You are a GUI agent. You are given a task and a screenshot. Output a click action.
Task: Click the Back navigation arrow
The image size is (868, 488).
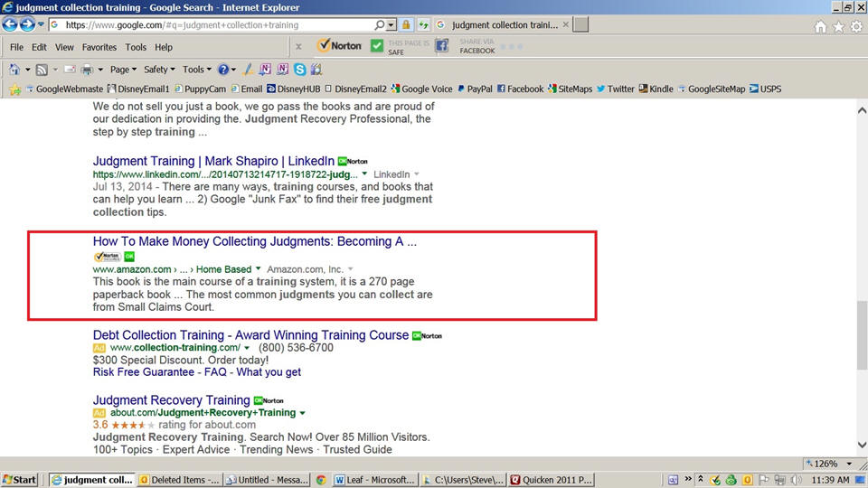click(x=13, y=24)
